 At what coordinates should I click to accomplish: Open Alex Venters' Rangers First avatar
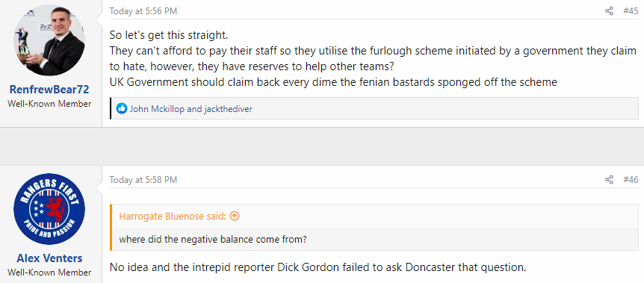(x=49, y=208)
